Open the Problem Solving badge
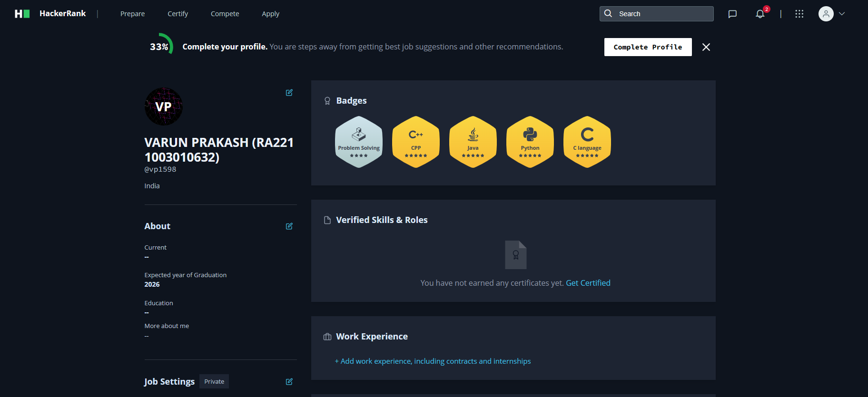868x397 pixels. tap(359, 142)
